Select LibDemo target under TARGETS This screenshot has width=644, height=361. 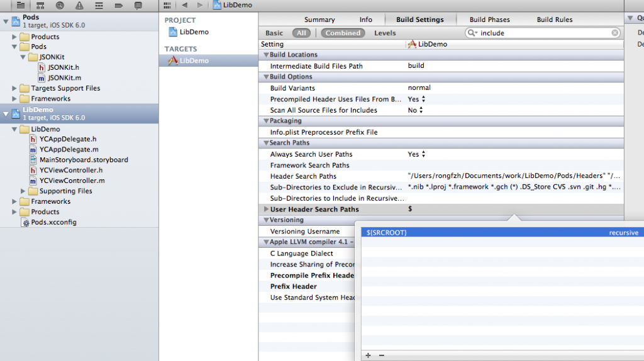pyautogui.click(x=208, y=60)
